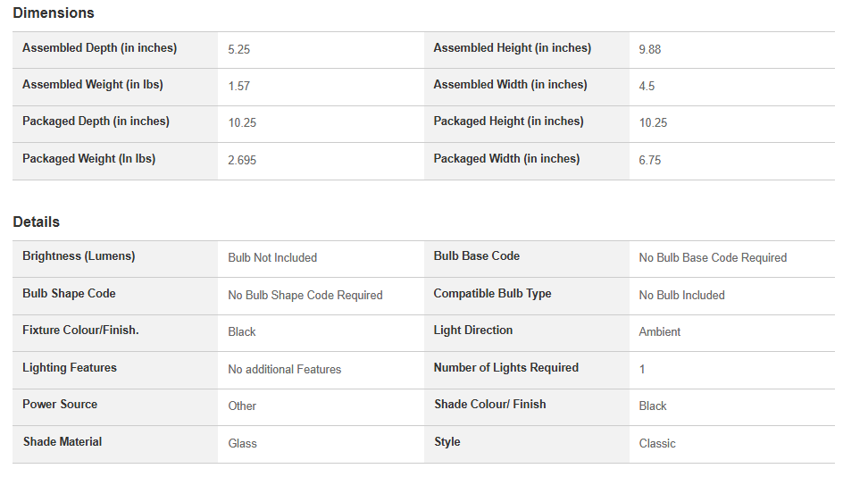Select the 'No Bulb Base Code Required' text
The image size is (868, 477).
[x=713, y=257]
